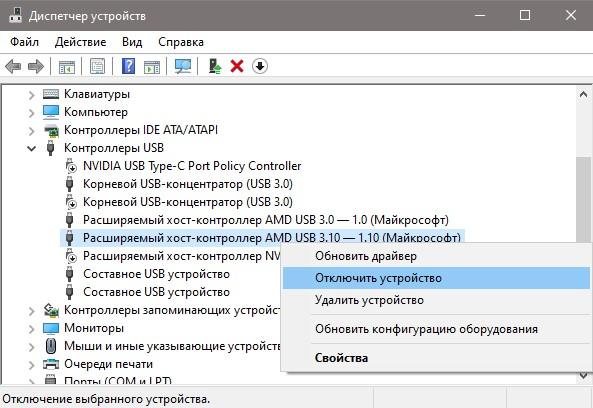Click the blue question mark Help icon
593x408 pixels.
click(129, 66)
